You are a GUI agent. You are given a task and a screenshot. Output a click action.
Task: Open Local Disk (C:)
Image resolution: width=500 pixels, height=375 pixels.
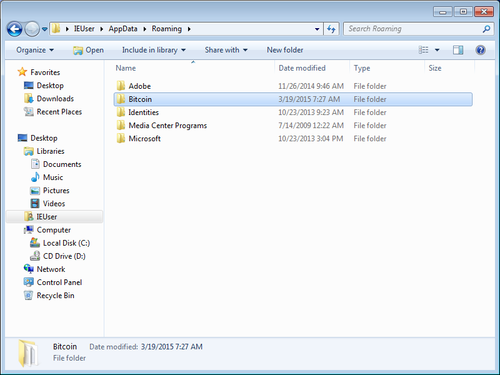click(66, 243)
